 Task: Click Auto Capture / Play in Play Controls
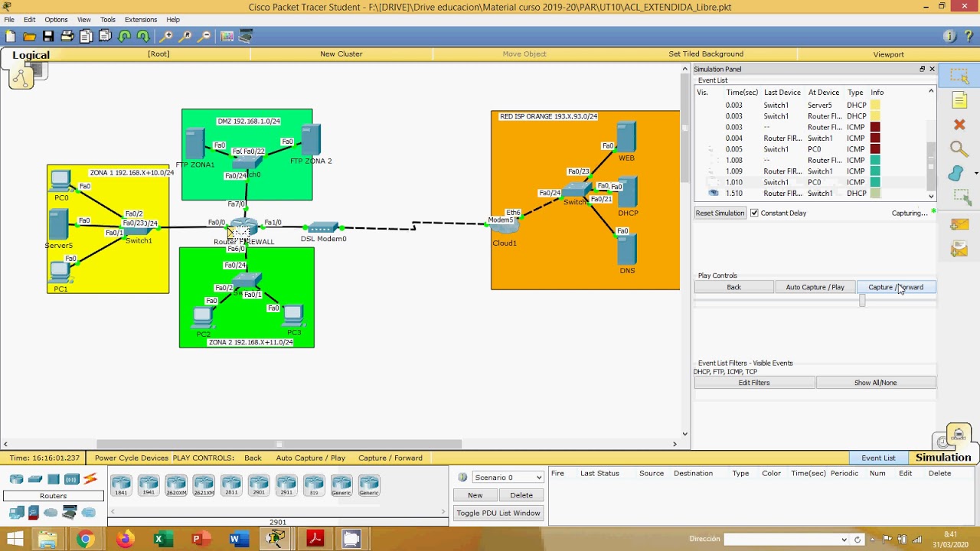pyautogui.click(x=815, y=287)
